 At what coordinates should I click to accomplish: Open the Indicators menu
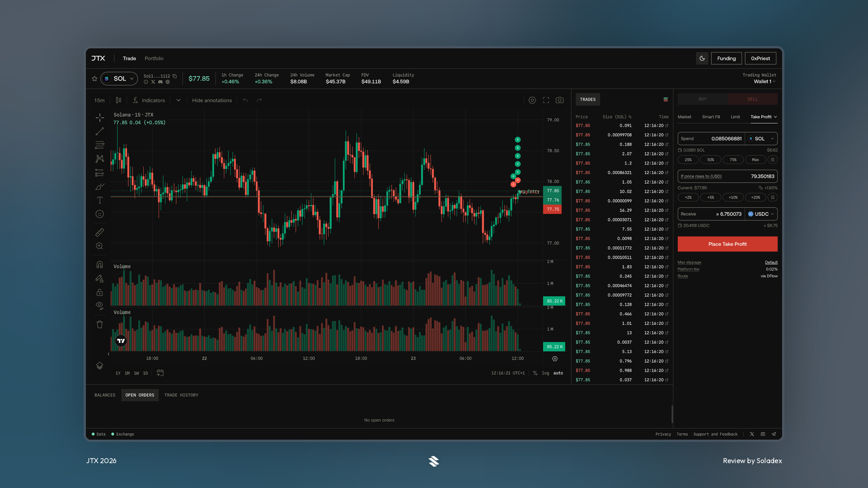click(x=149, y=100)
